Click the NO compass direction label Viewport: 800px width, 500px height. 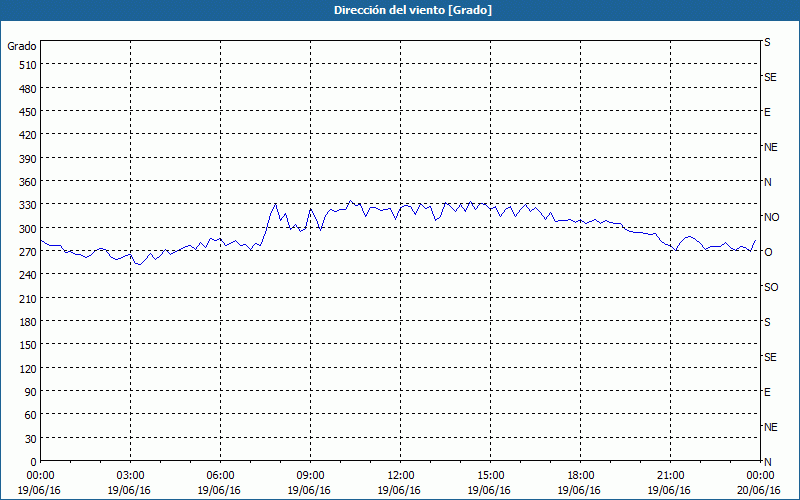point(771,217)
